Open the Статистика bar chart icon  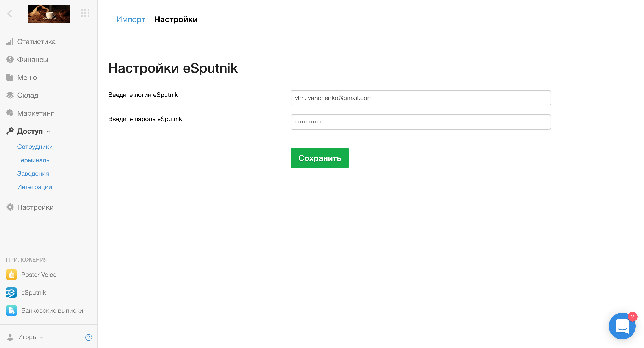[10, 42]
